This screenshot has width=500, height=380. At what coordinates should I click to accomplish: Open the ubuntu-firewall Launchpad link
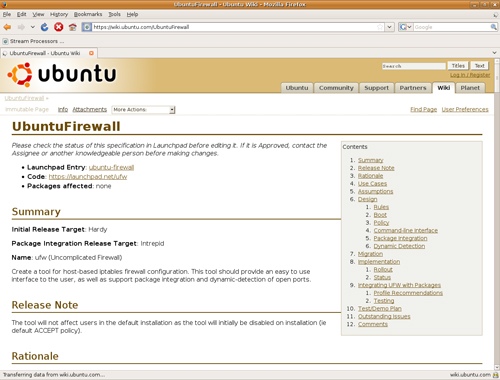111,167
